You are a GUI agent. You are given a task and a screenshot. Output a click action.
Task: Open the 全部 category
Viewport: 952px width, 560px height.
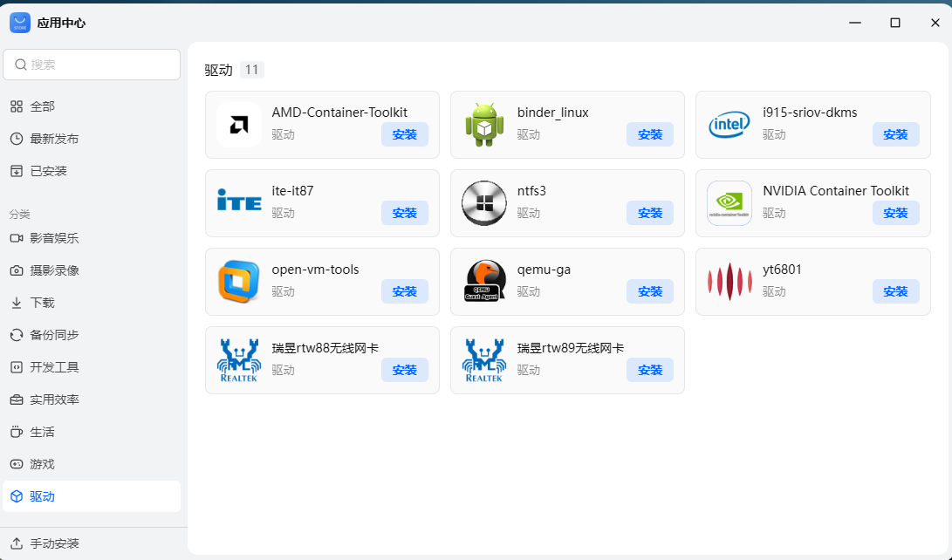pos(92,106)
